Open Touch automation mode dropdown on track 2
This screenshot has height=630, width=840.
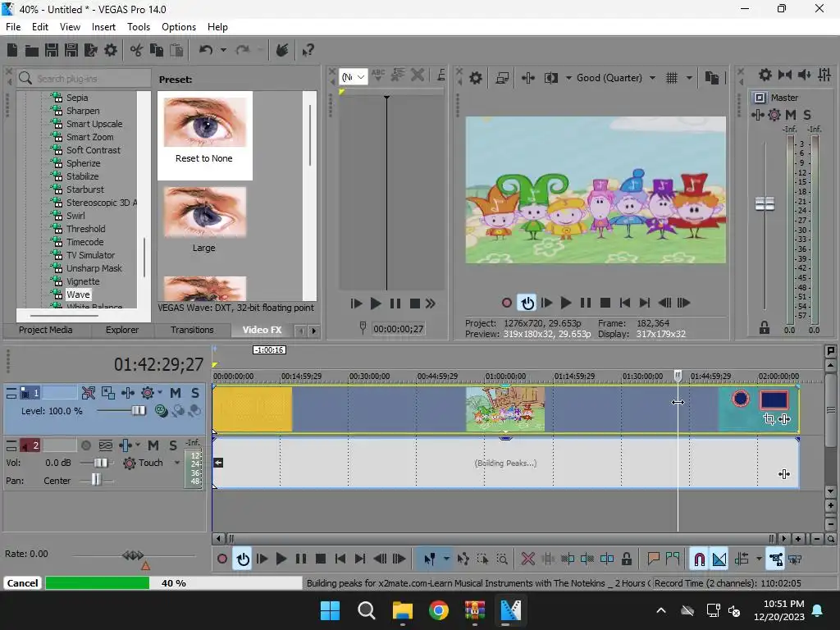[177, 463]
